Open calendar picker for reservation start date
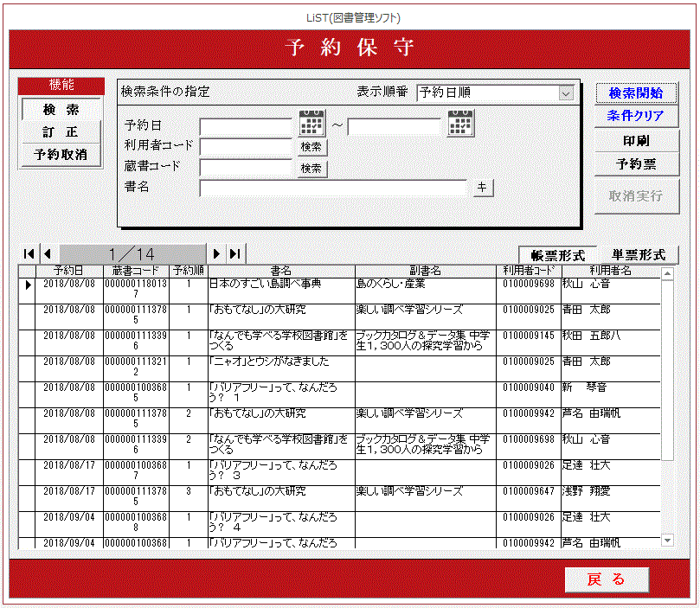Screen dimensions: 700x608 click(x=311, y=123)
